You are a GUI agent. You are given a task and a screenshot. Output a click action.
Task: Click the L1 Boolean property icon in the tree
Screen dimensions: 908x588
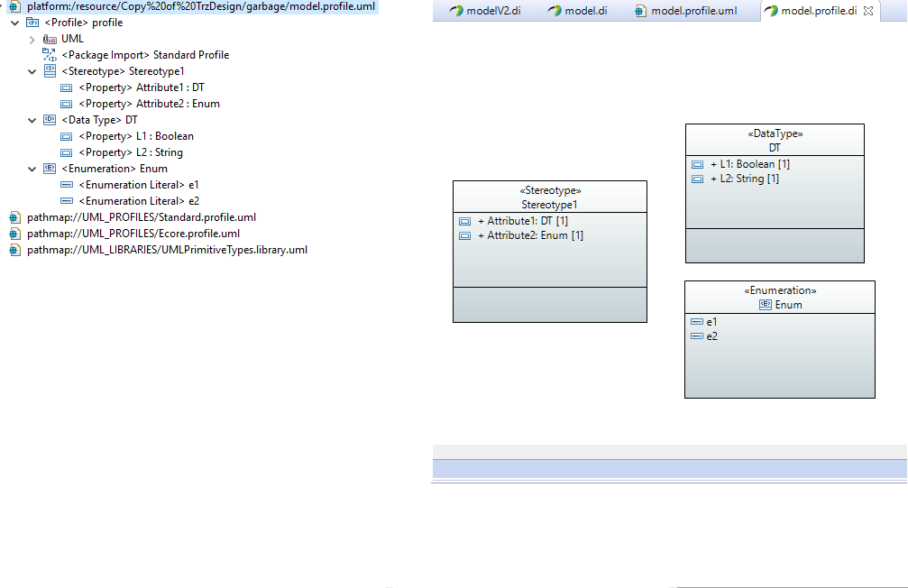click(67, 137)
